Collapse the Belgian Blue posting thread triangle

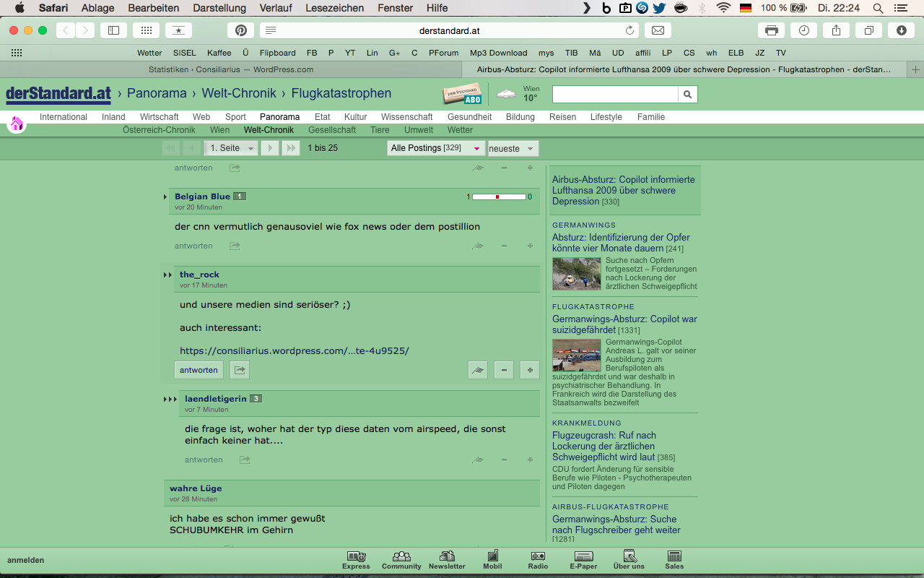165,197
